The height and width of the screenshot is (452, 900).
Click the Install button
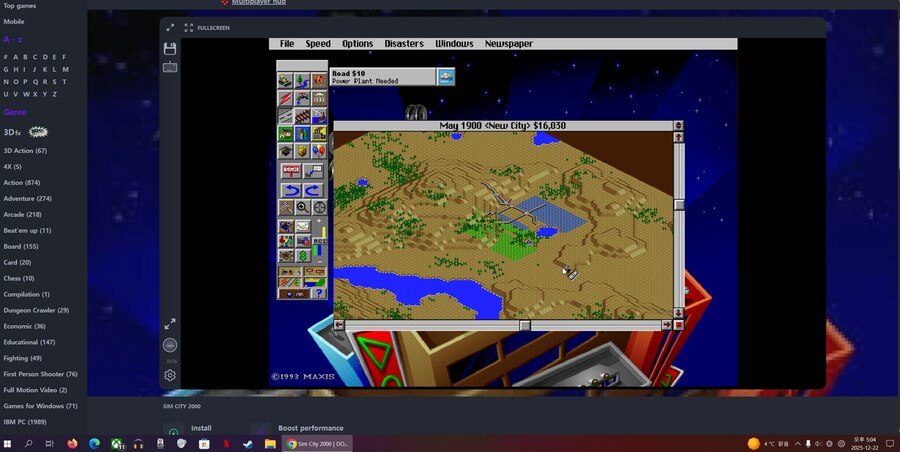pos(201,428)
